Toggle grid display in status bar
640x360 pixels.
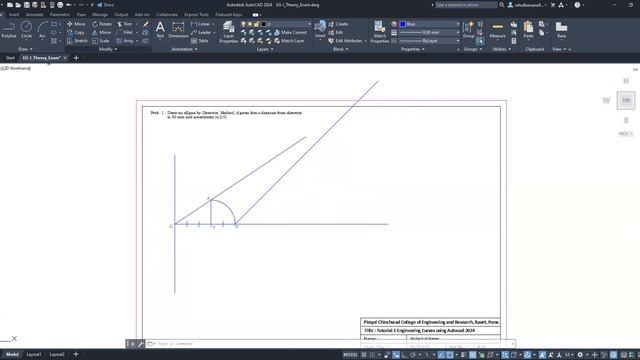(364, 355)
